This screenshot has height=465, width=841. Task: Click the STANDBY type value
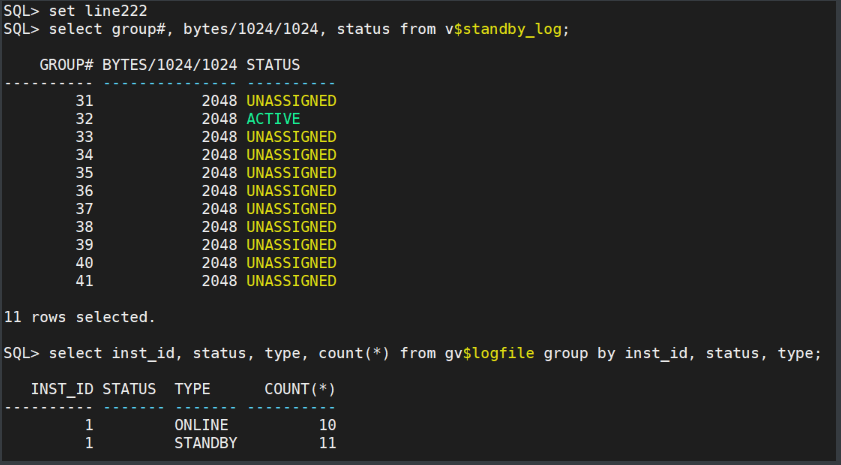coord(206,443)
